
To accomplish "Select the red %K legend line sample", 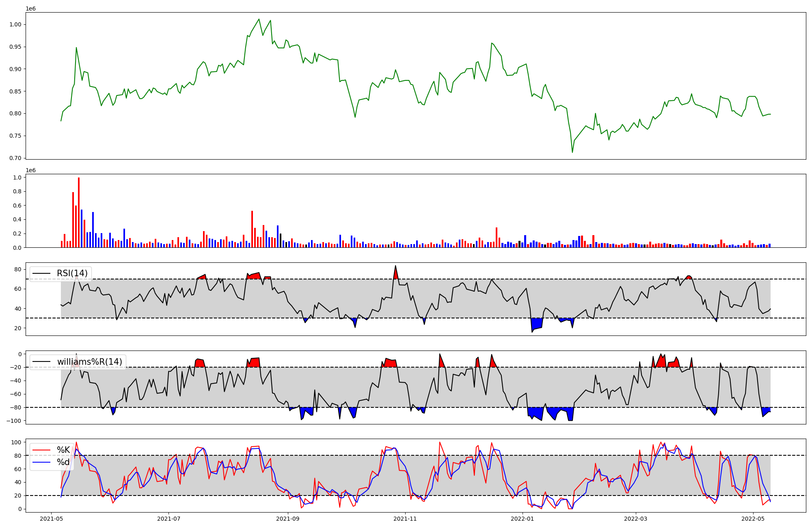I will (x=41, y=450).
